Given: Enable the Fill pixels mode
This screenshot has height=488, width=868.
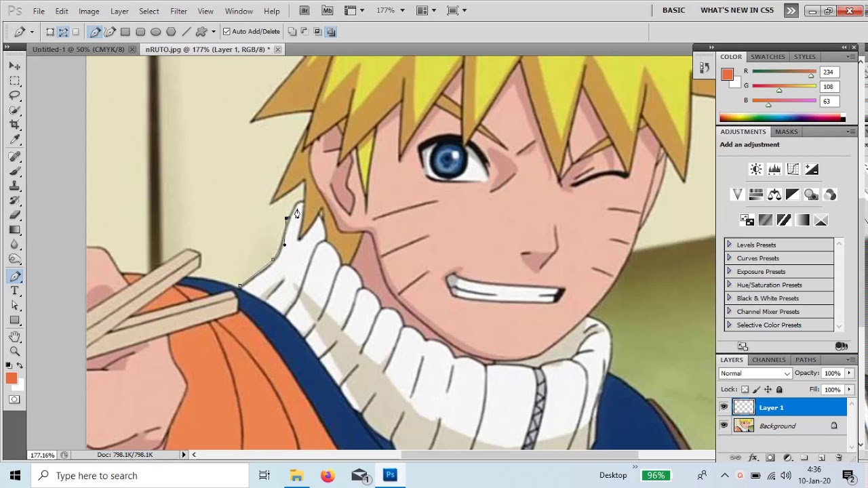Looking at the screenshot, I should (76, 32).
